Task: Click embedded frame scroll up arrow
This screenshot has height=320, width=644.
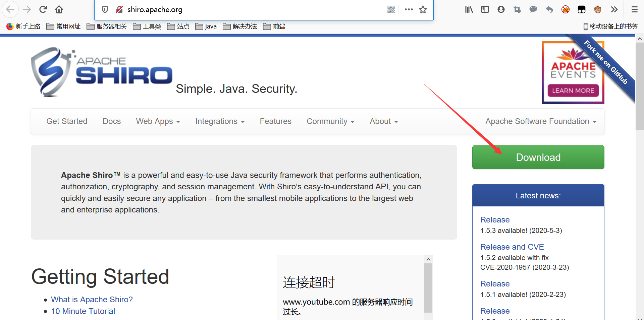Action: tap(428, 259)
